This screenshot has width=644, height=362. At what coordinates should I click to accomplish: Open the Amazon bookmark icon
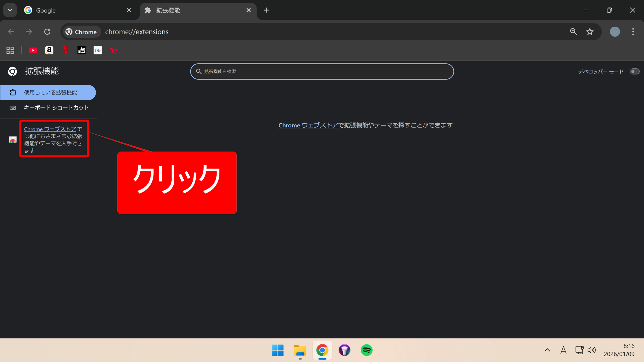coord(49,51)
